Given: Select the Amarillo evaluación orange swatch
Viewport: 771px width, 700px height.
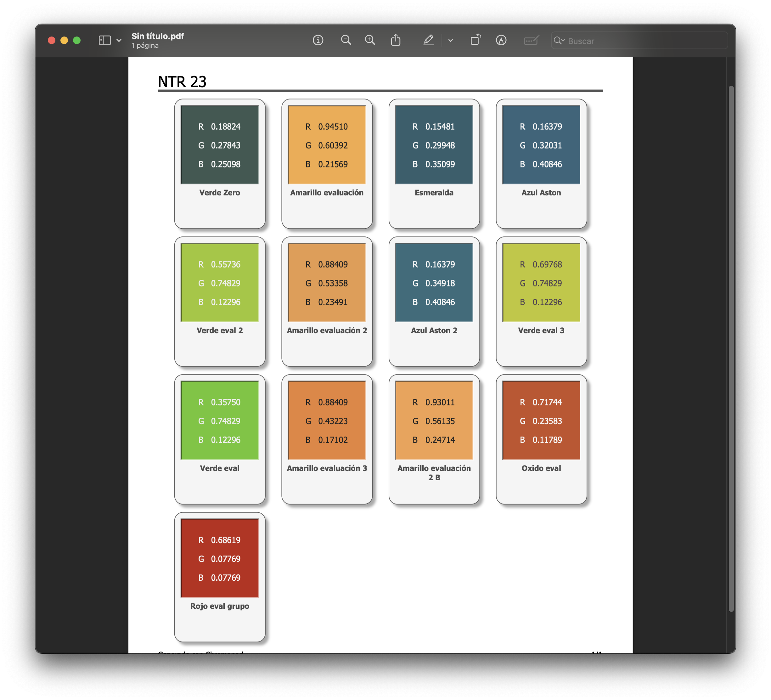Looking at the screenshot, I should point(327,144).
